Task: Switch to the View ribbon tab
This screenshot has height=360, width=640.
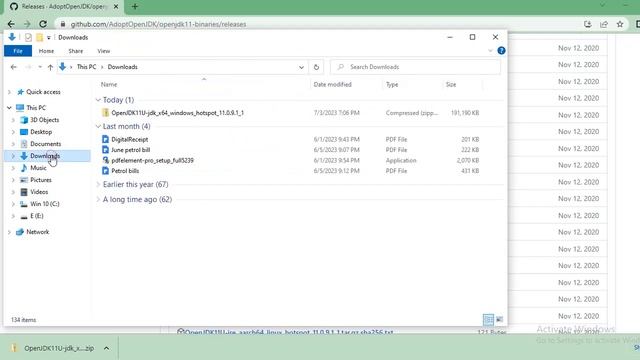Action: (x=104, y=51)
